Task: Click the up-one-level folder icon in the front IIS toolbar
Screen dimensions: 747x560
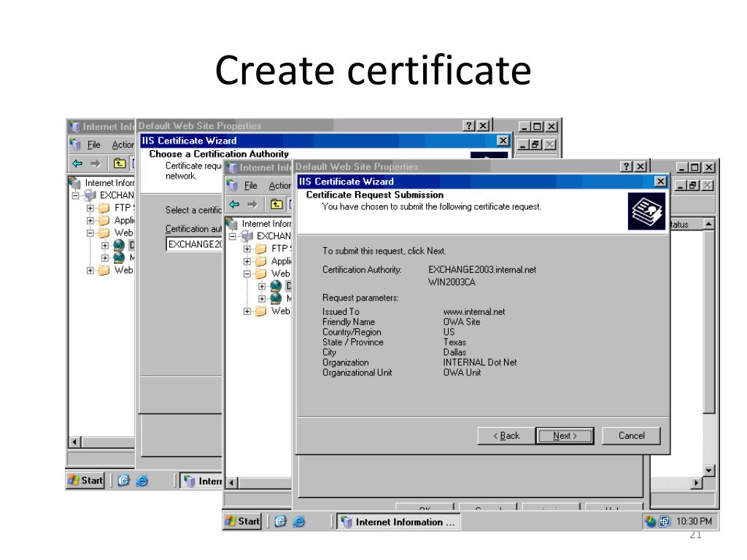Action: click(x=276, y=204)
